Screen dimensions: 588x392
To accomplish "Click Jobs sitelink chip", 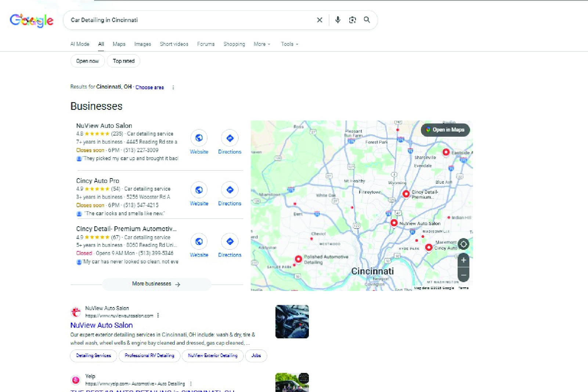I will tap(256, 356).
